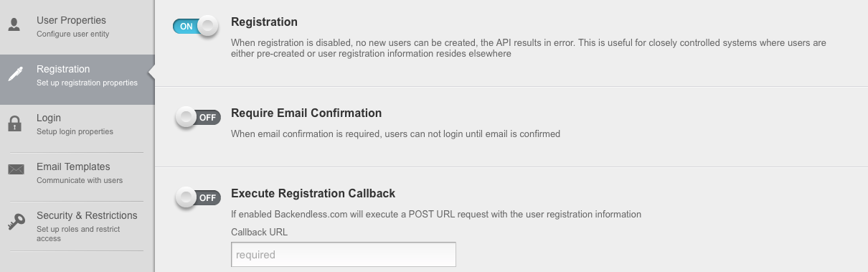Click 'Set up roles and restrict access' subtitle
Screen dimensions: 868x272
[x=78, y=234]
